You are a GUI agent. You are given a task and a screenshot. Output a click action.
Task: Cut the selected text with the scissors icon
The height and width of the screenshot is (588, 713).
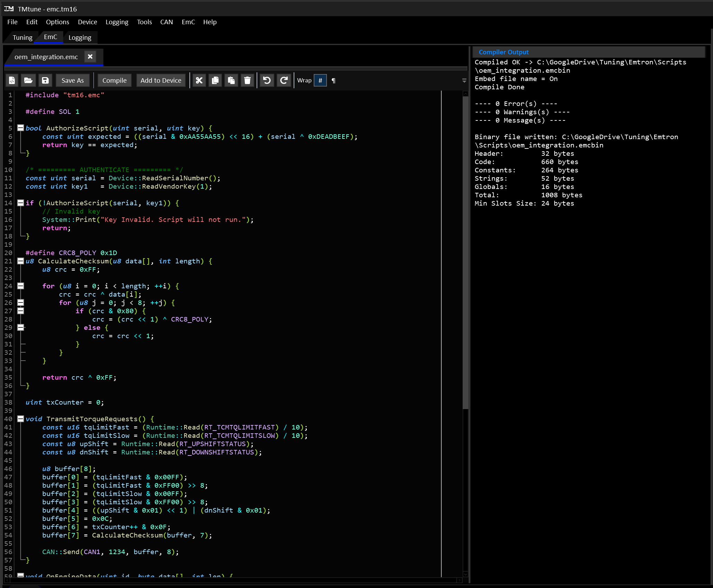(199, 80)
